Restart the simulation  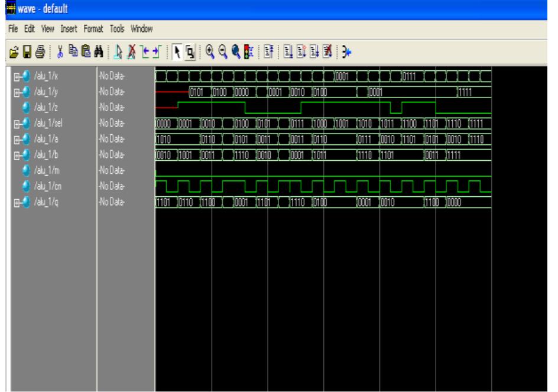point(269,52)
